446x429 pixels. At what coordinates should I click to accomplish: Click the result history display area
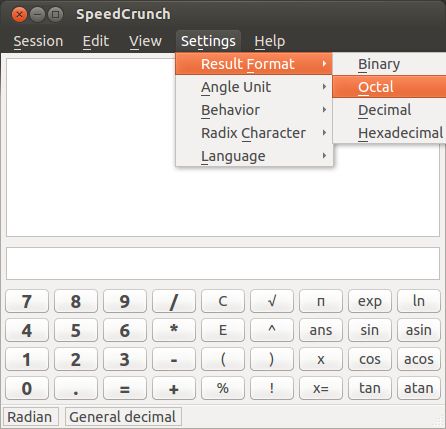pos(223,148)
